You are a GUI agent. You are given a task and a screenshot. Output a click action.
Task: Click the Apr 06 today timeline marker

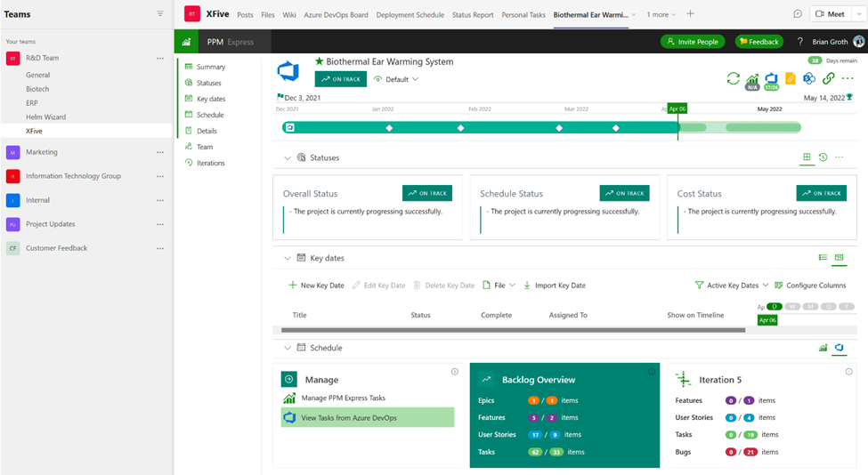tap(677, 109)
